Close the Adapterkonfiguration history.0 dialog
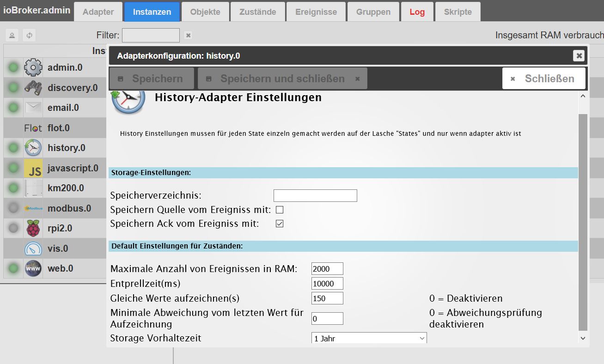This screenshot has height=364, width=604. click(x=579, y=56)
